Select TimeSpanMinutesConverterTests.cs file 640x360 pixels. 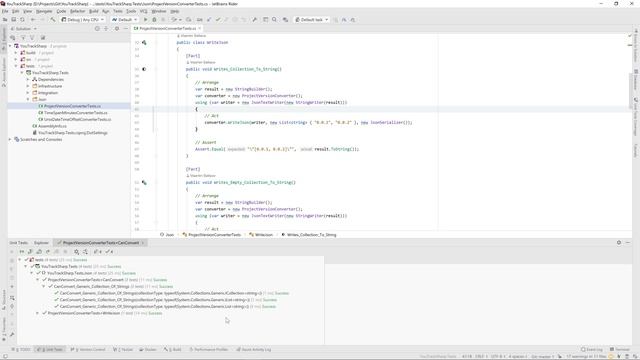[x=76, y=113]
